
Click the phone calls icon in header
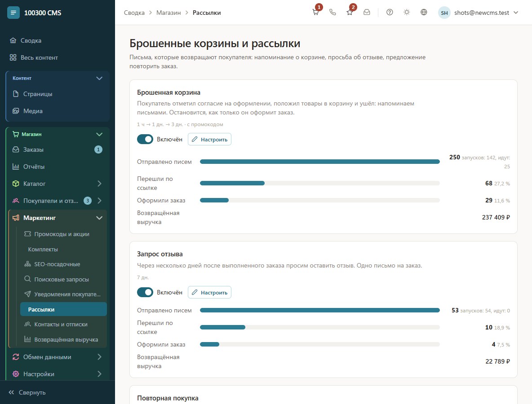tap(332, 13)
